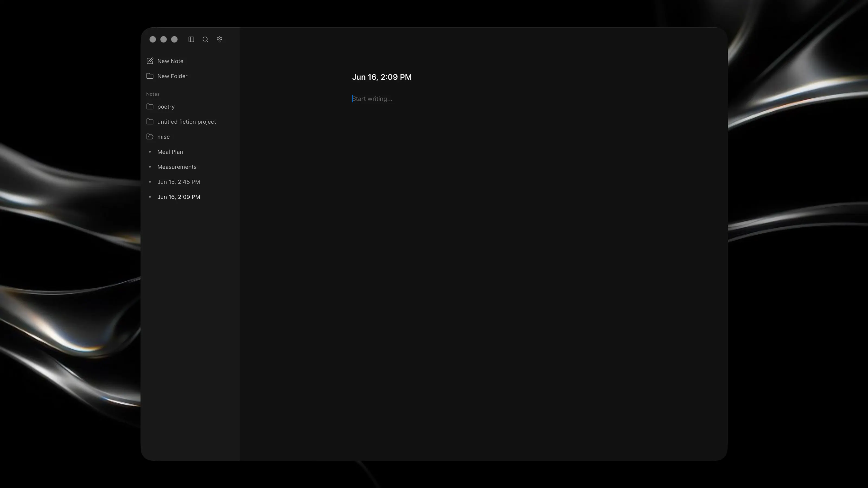The width and height of the screenshot is (868, 488).
Task: Click the New Folder folder icon
Action: [150, 76]
